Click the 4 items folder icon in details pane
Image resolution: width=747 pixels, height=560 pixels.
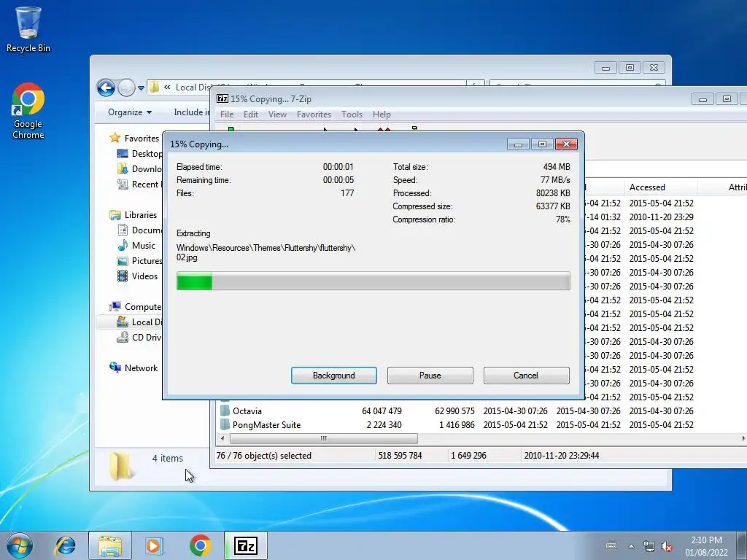point(120,466)
